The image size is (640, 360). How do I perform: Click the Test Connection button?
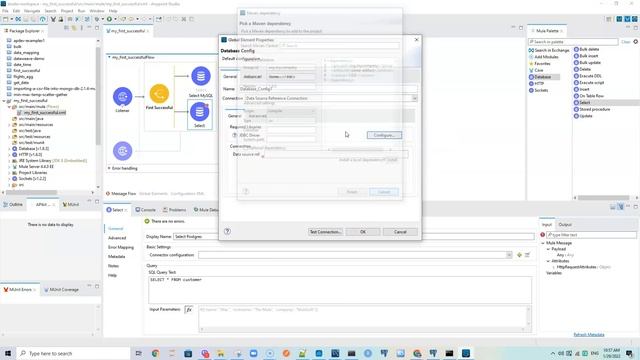[x=325, y=232]
